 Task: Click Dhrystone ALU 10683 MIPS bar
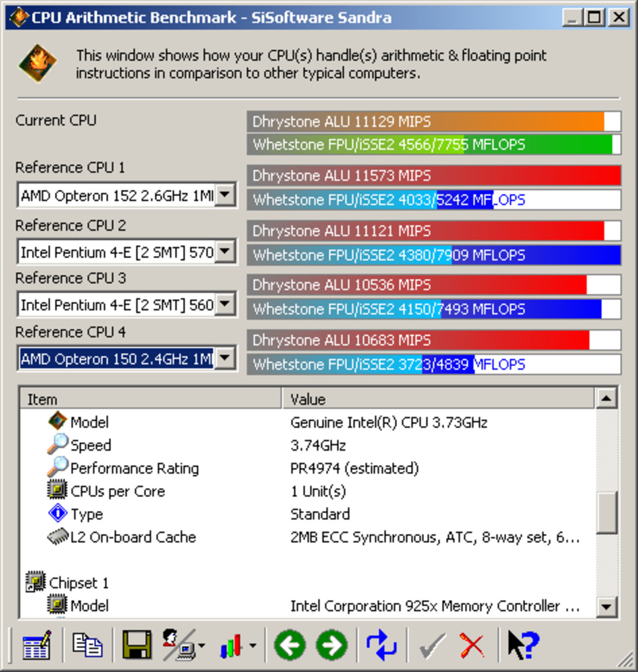(434, 340)
